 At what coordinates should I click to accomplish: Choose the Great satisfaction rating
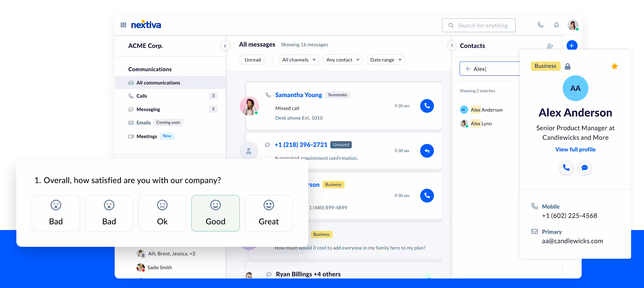pyautogui.click(x=268, y=213)
